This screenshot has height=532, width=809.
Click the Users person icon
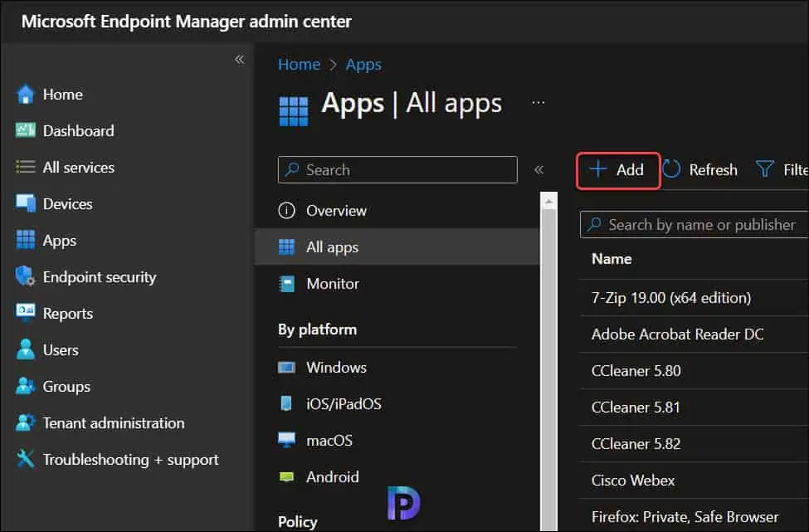[25, 349]
